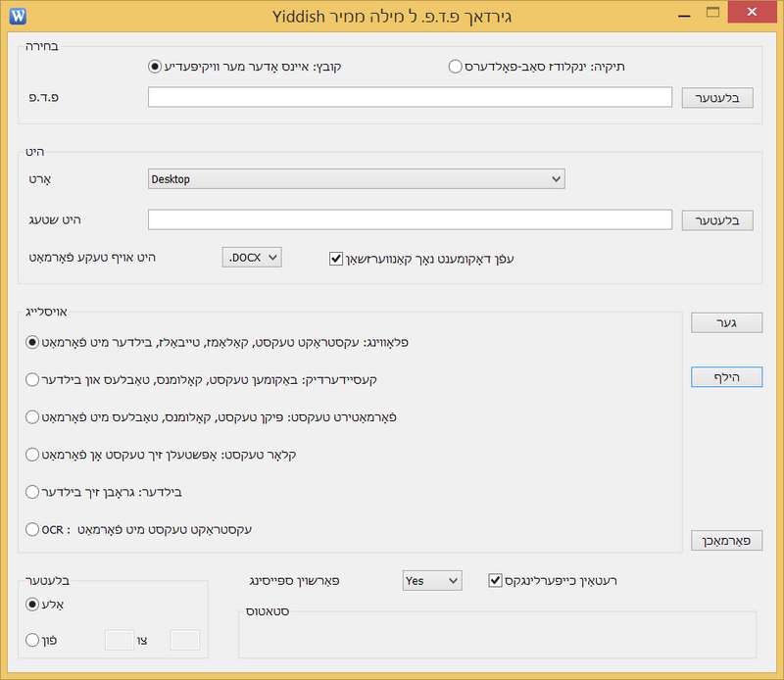Select the Flowing layout radio button
Image resolution: width=784 pixels, height=680 pixels.
(33, 342)
